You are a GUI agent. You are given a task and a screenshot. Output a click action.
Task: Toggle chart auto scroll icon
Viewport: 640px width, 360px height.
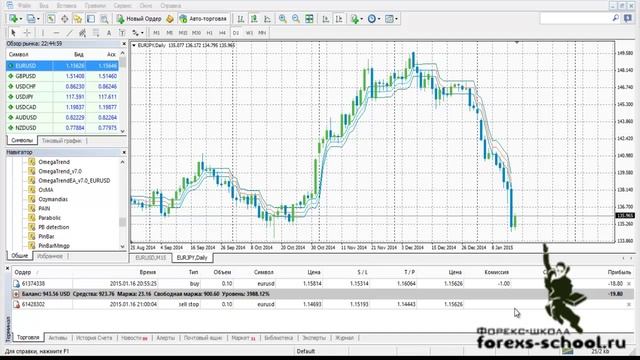(325, 19)
